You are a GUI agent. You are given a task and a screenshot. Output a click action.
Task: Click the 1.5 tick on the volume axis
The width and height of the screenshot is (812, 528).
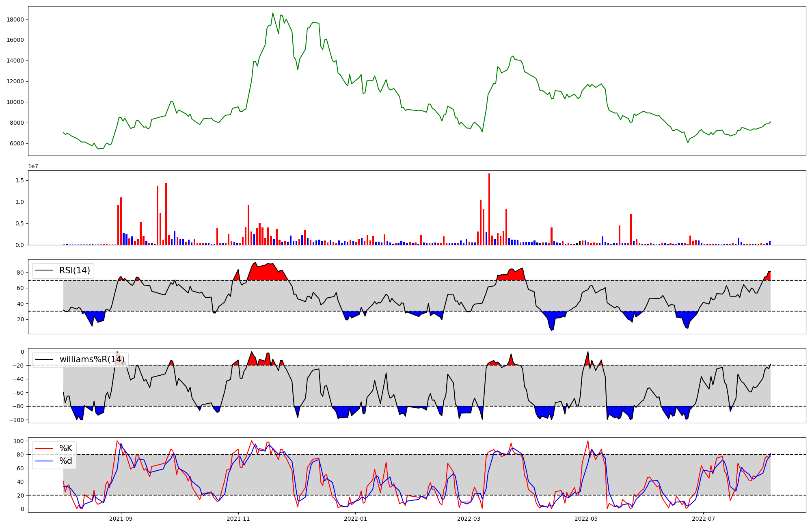[20, 180]
